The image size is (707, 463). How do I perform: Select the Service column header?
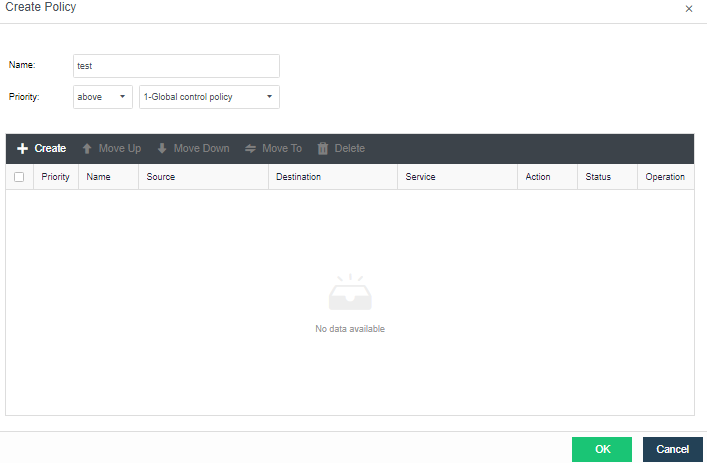click(421, 177)
